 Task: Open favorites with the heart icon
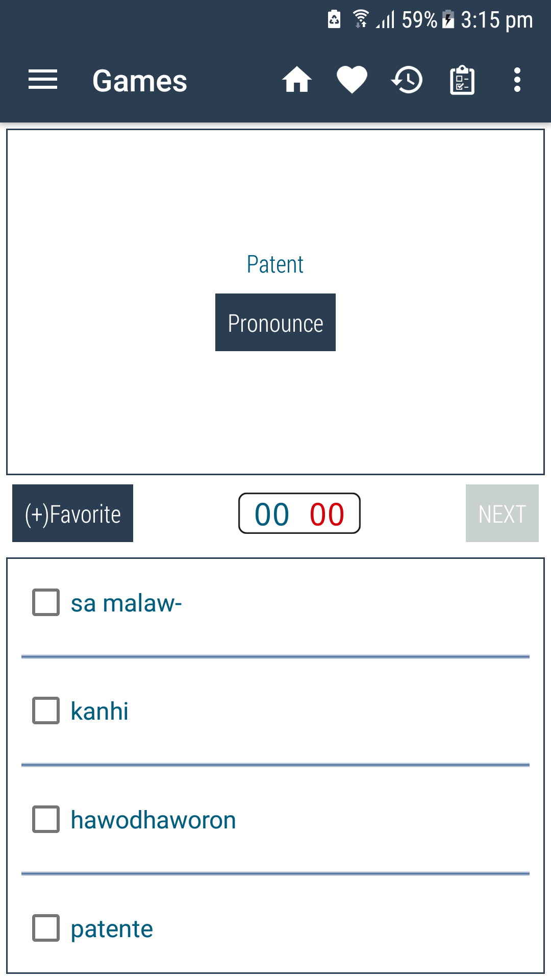point(352,80)
